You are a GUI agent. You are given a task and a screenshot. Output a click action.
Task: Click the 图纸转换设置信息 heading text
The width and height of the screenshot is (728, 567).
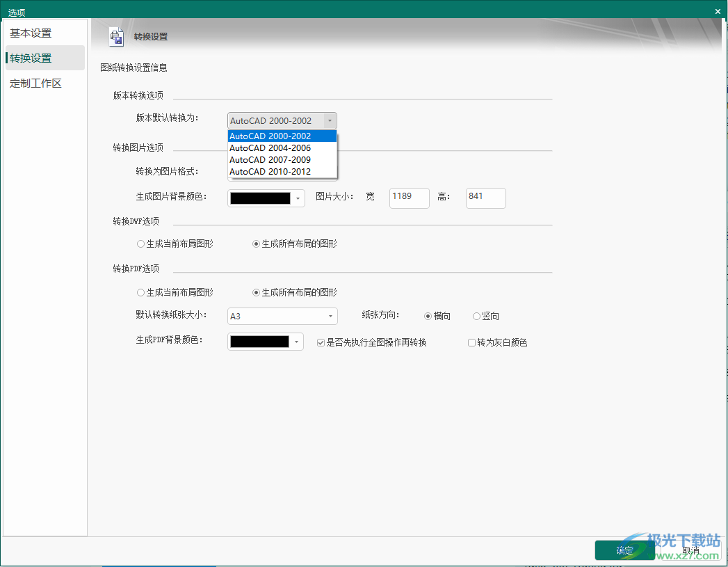coord(134,67)
